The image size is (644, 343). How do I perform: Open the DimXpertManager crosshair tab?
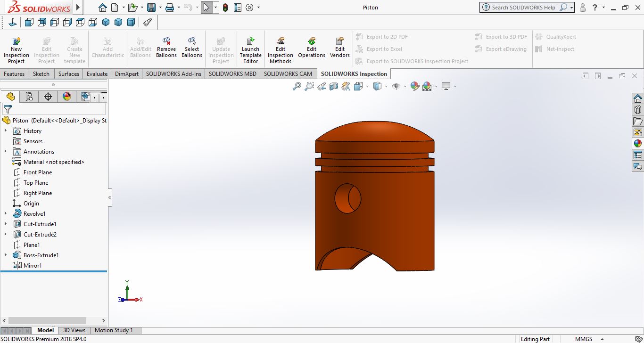[x=48, y=97]
